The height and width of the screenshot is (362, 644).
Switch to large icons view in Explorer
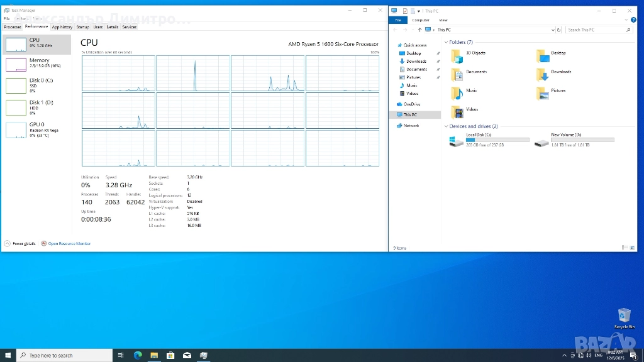click(633, 248)
